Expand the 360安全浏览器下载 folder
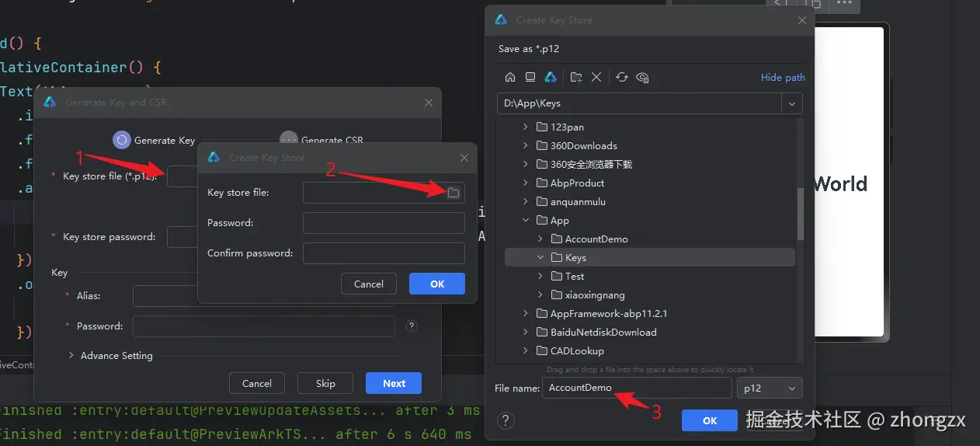 click(526, 165)
